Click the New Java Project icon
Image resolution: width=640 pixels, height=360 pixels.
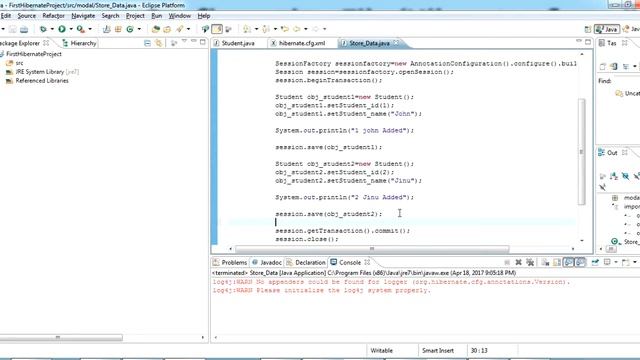point(107,29)
